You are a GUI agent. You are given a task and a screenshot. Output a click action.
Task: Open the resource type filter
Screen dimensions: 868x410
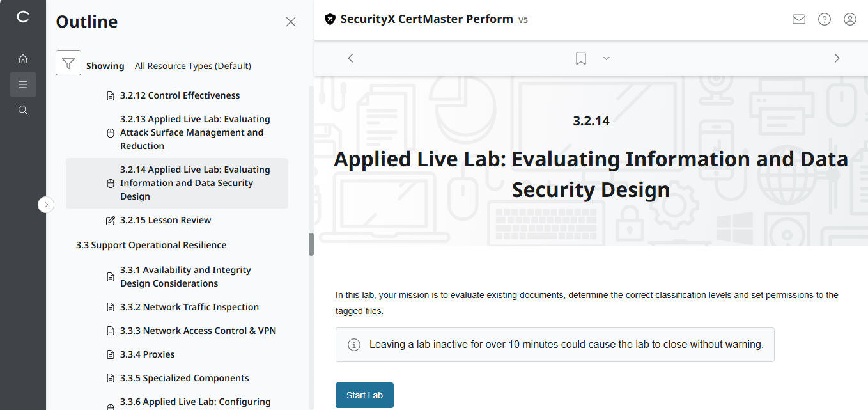[x=68, y=62]
